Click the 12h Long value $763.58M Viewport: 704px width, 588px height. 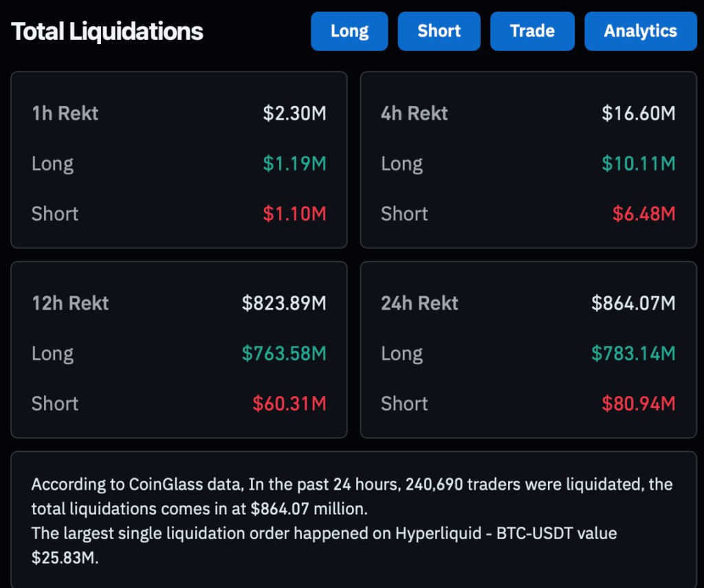284,353
